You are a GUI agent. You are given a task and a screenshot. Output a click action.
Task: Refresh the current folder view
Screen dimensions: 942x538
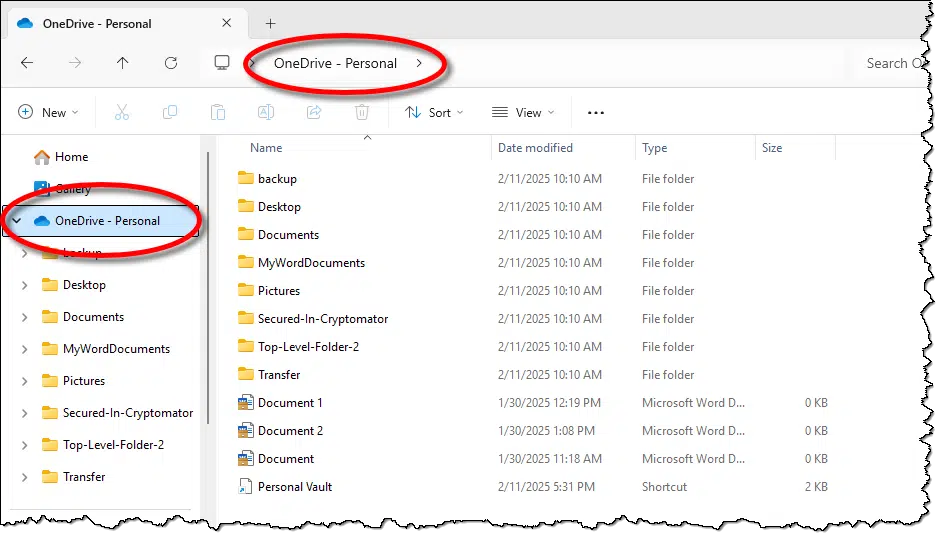[x=171, y=63]
